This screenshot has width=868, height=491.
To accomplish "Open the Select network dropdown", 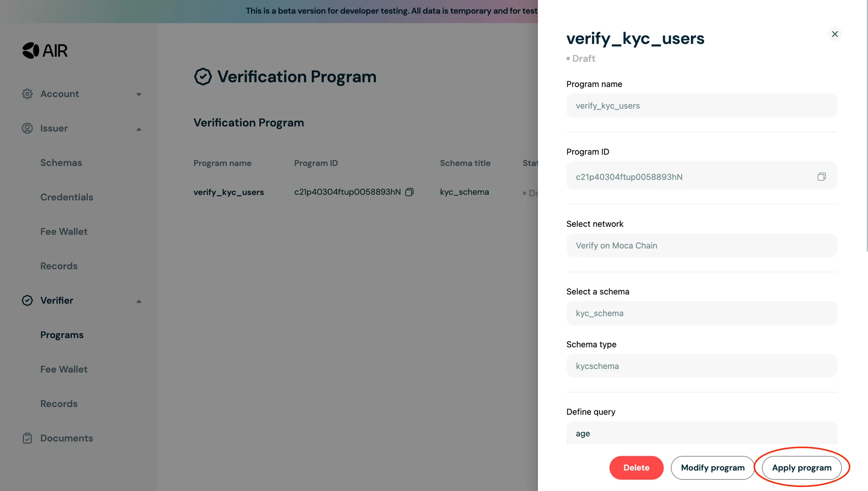I will (x=701, y=245).
